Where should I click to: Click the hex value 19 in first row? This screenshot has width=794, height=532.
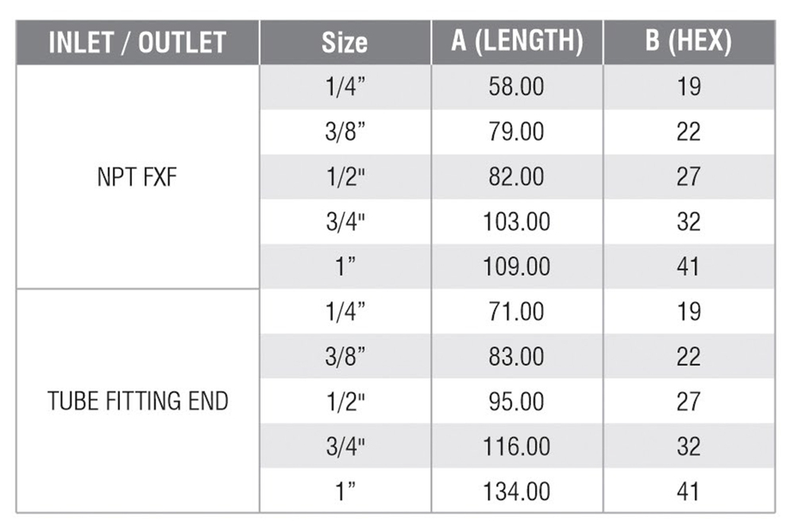coord(688,87)
